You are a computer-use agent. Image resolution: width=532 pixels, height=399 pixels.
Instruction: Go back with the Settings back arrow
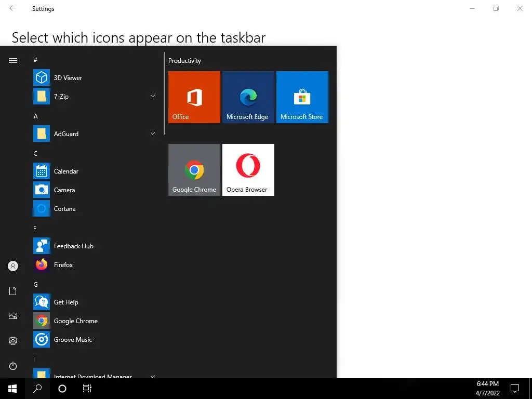[x=12, y=8]
